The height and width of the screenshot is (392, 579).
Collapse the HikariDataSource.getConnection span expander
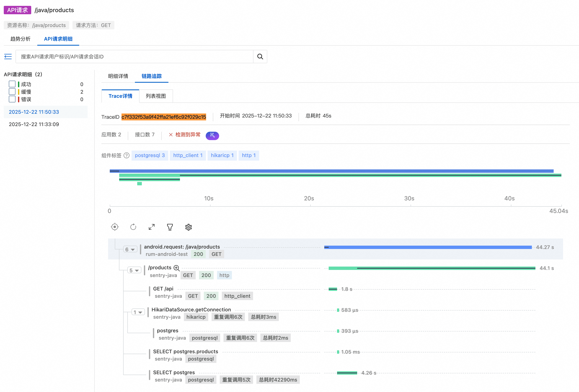coord(138,312)
